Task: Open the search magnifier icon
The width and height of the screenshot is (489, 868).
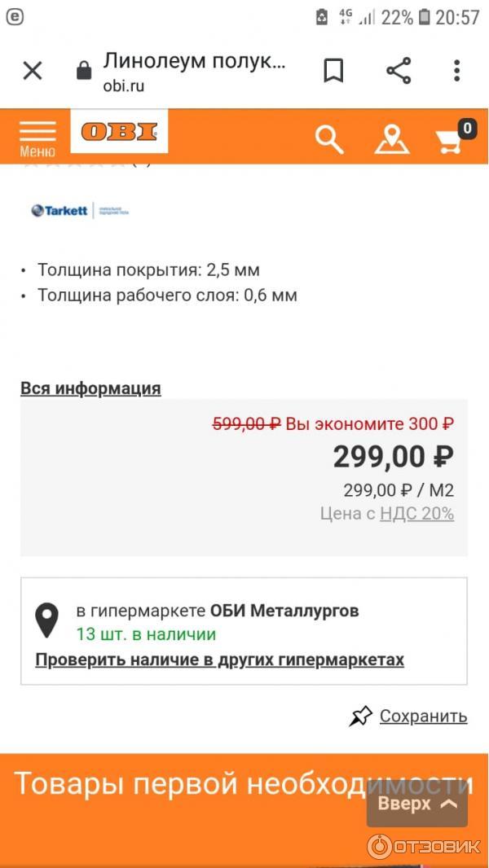Action: point(329,139)
